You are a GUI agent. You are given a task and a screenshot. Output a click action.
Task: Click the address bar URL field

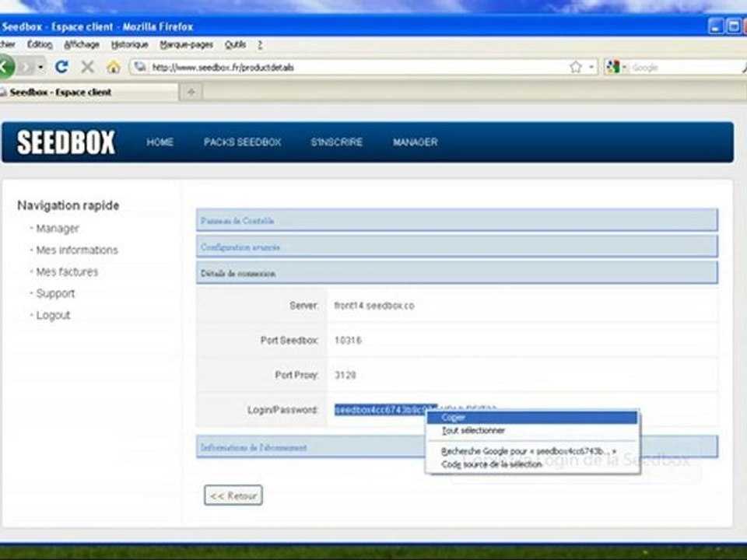tap(357, 67)
